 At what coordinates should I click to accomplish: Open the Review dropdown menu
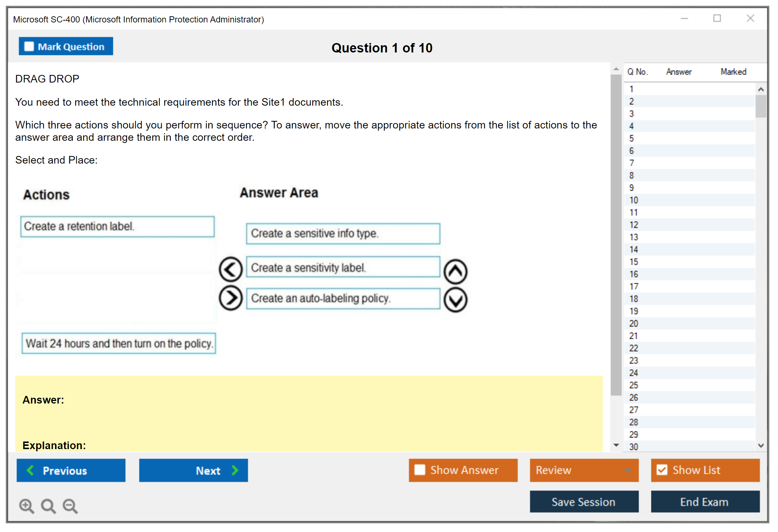point(584,470)
